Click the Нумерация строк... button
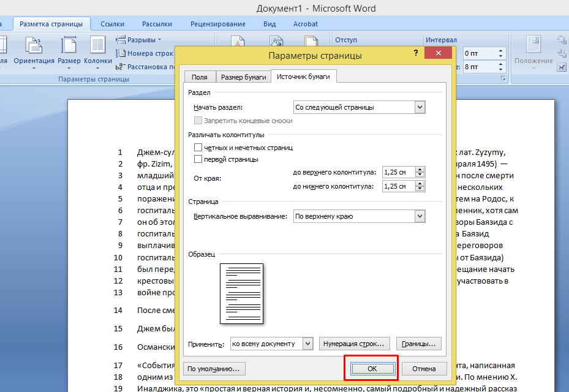 (x=354, y=344)
